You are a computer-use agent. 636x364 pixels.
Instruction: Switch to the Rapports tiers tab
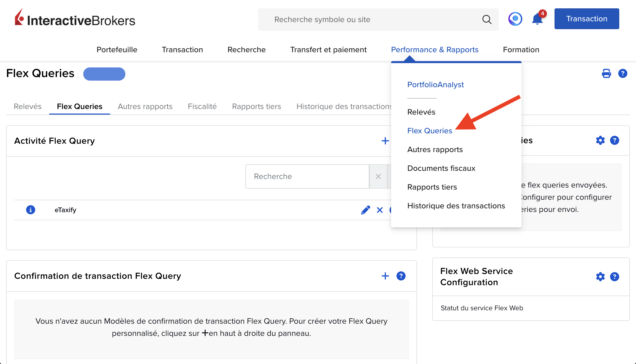pos(256,106)
